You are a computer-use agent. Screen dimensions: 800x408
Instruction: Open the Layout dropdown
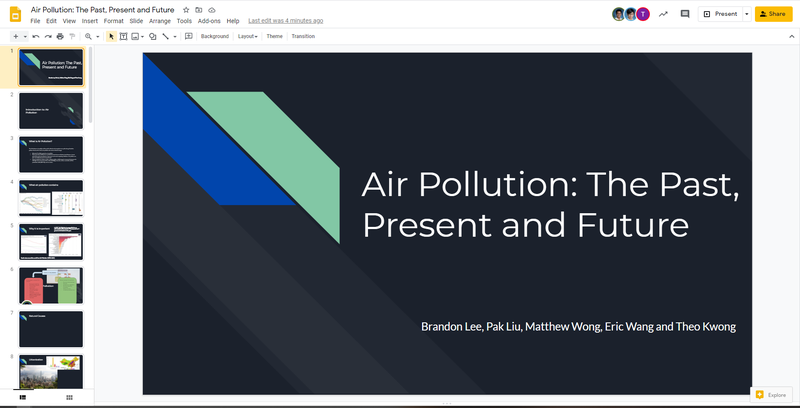[247, 36]
